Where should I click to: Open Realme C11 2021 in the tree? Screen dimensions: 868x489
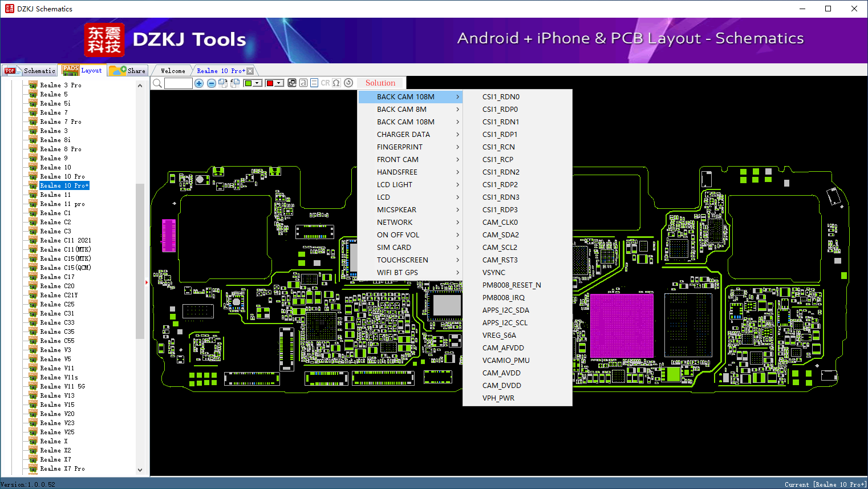(66, 240)
